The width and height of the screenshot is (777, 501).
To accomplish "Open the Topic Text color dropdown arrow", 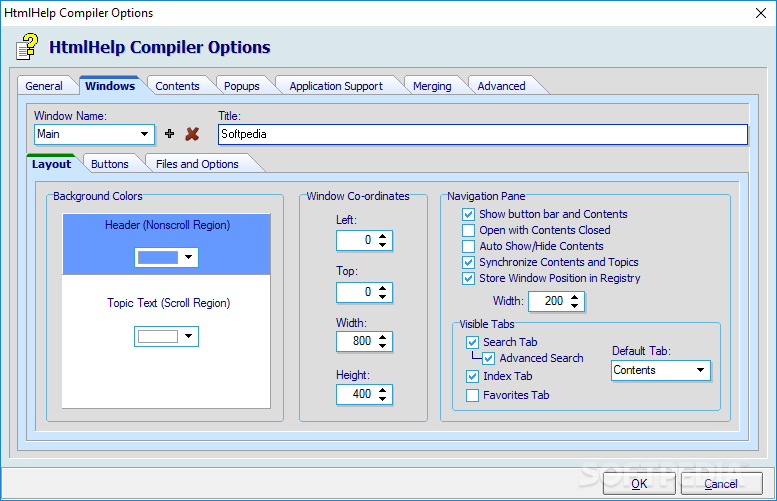I will click(188, 336).
